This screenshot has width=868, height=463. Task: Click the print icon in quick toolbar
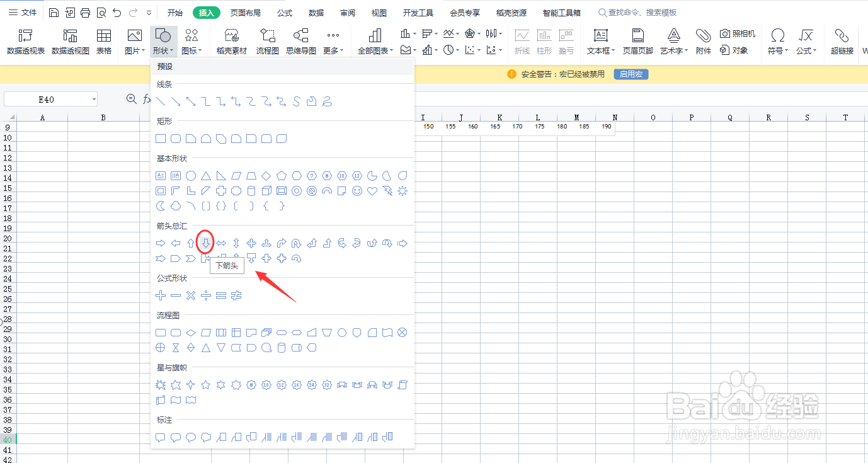pyautogui.click(x=86, y=13)
